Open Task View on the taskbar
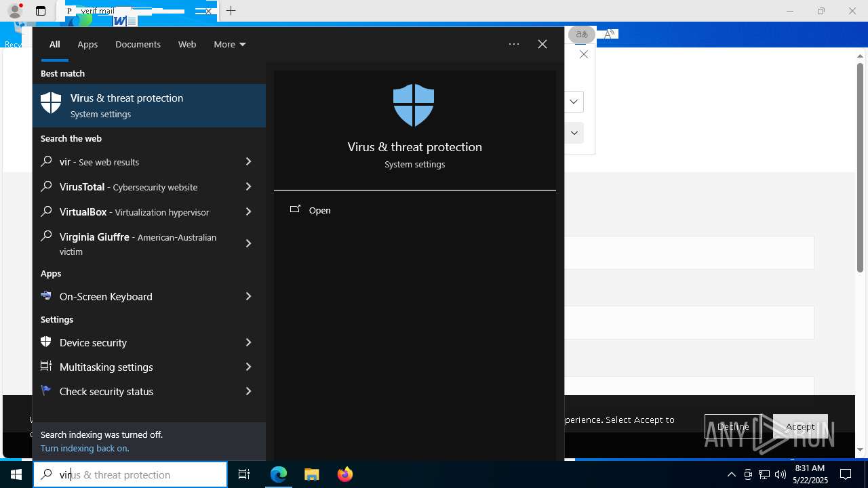This screenshot has height=488, width=868. click(x=244, y=474)
